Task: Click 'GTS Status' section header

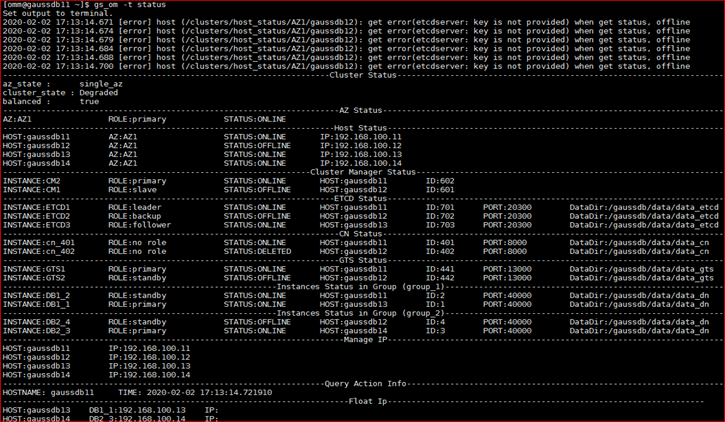Action: (x=363, y=260)
